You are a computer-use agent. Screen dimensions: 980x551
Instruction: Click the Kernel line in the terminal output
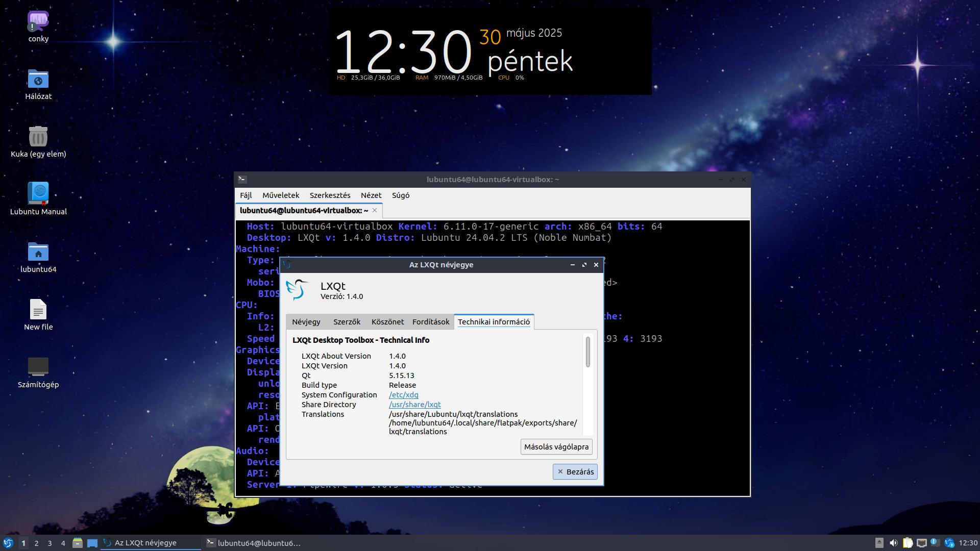pyautogui.click(x=468, y=227)
